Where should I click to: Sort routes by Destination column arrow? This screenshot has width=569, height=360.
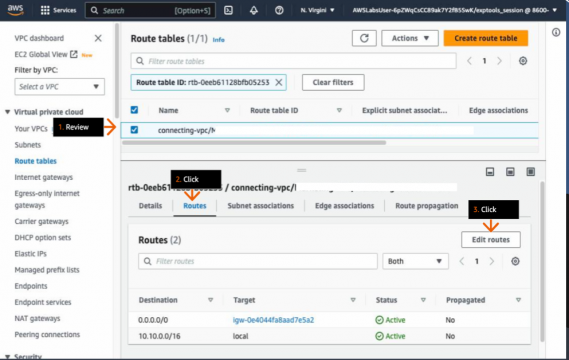click(x=210, y=300)
